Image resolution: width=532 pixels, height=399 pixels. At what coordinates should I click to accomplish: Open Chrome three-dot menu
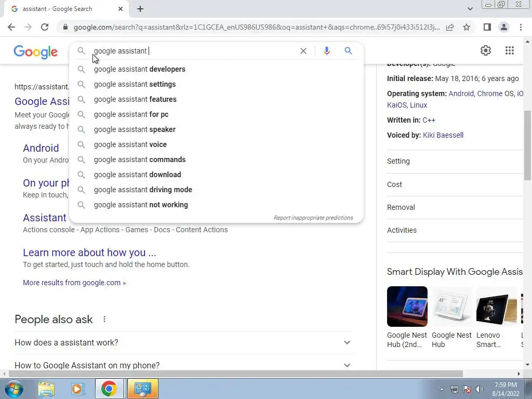point(521,27)
